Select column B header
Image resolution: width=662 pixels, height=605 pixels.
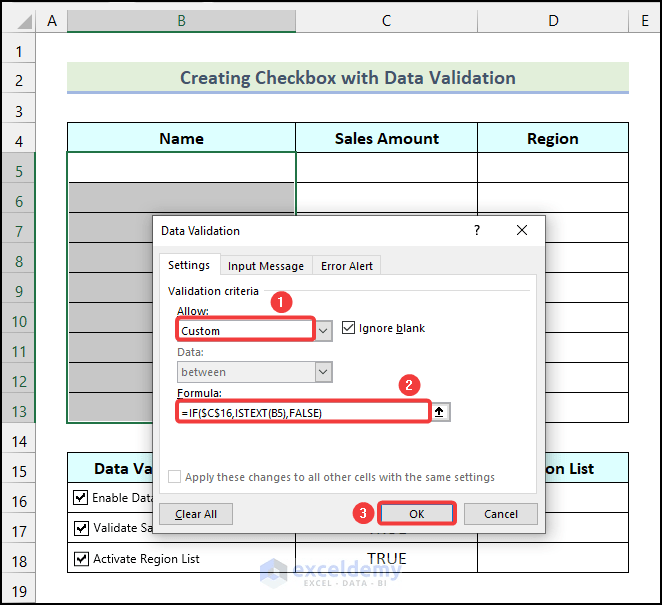182,21
